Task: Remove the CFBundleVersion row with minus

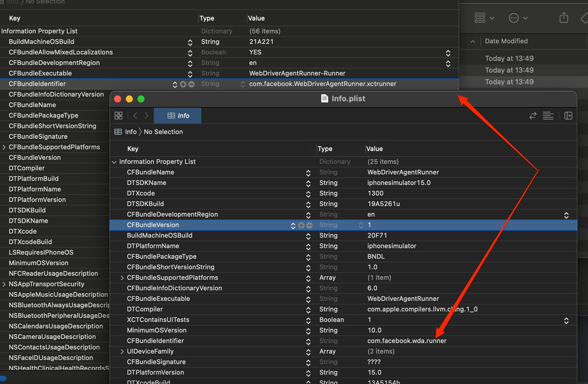Action: (310, 225)
